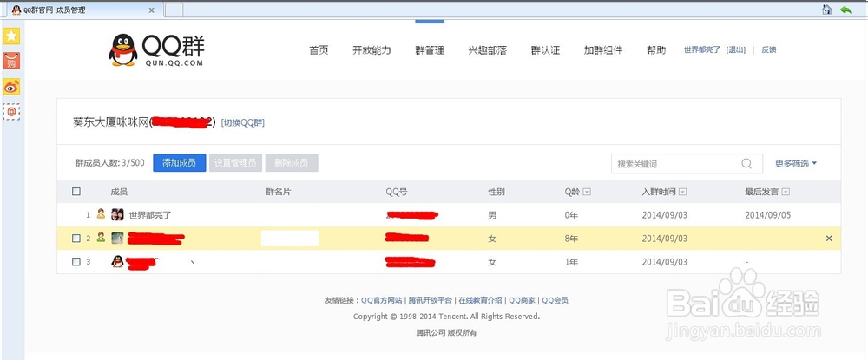Screen dimensions: 868x360
Task: Click the white 群名片 field in row 2
Action: tap(290, 239)
